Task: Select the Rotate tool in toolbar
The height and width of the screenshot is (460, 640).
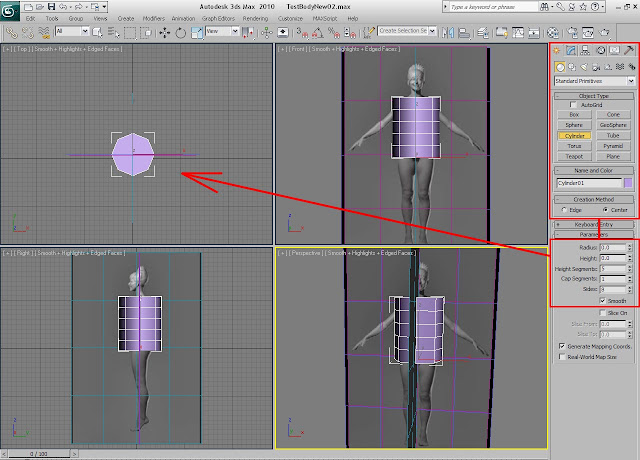Action: tap(180, 33)
